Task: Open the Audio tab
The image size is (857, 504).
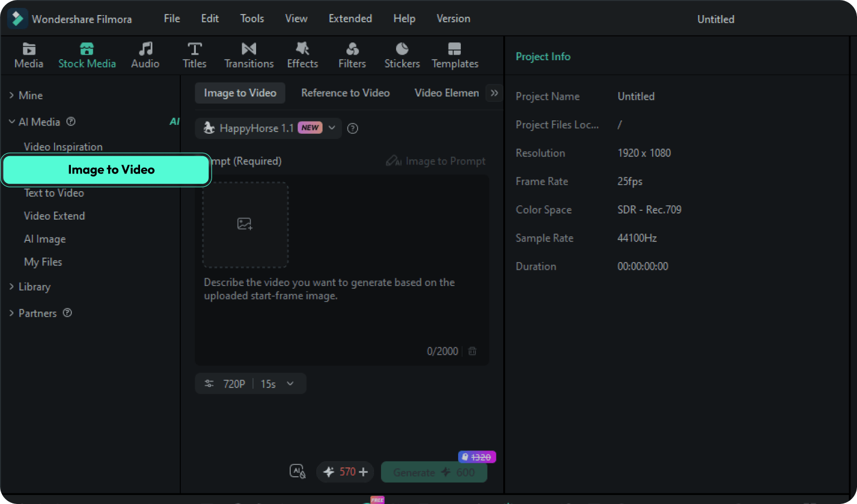Action: click(x=145, y=56)
